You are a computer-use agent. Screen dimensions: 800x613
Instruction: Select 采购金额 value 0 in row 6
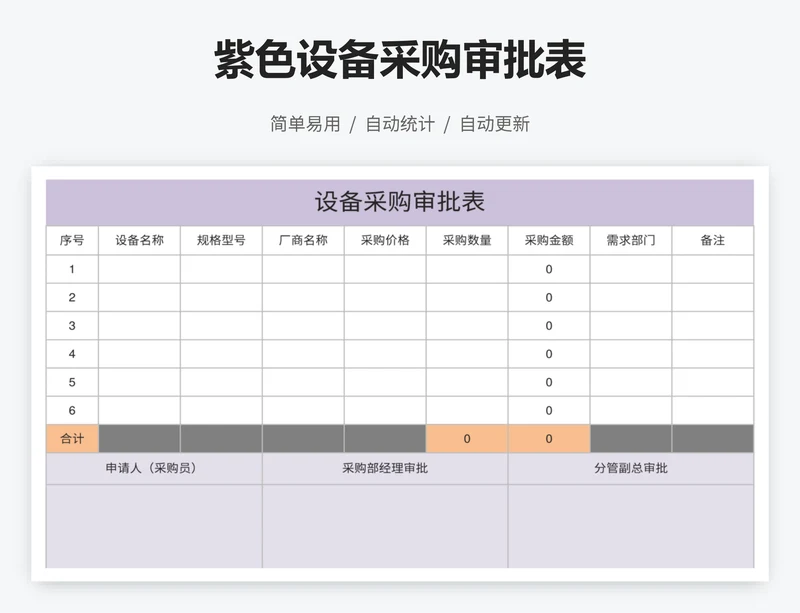[549, 410]
